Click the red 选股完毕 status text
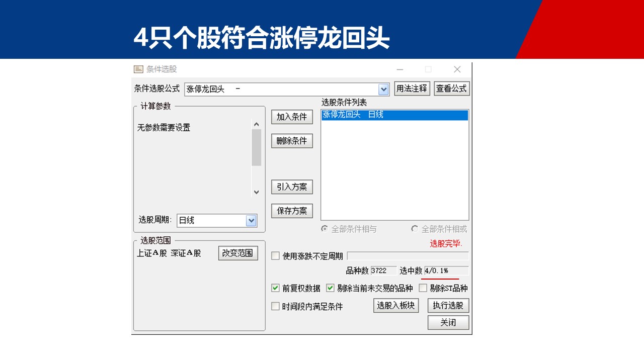 446,244
